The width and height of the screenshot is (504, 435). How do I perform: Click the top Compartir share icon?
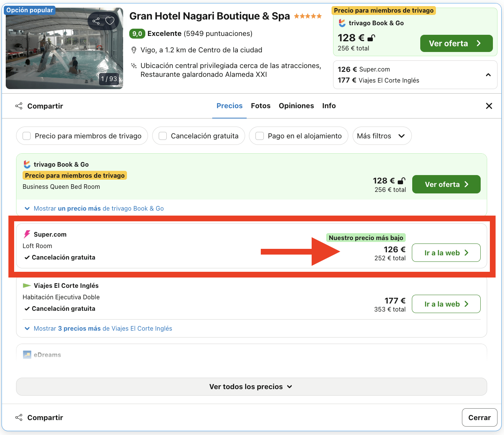click(x=19, y=106)
